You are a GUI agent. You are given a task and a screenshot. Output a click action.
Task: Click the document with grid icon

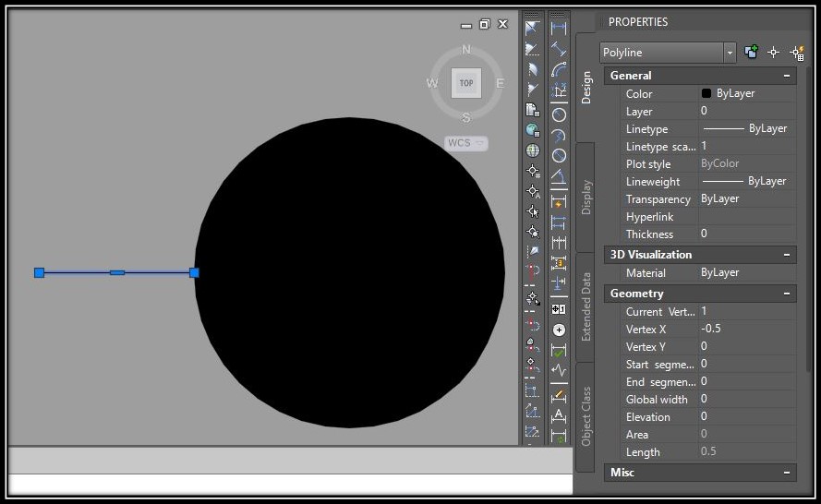(533, 110)
